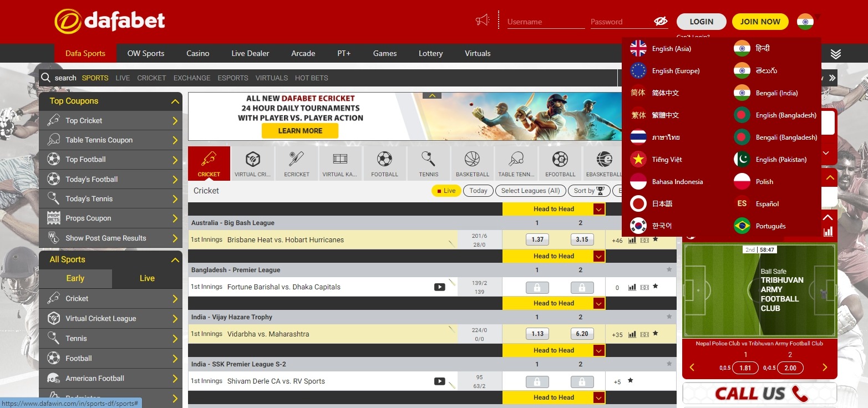This screenshot has width=868, height=408.
Task: Open live stream for Fortune Barishal match
Action: [439, 287]
